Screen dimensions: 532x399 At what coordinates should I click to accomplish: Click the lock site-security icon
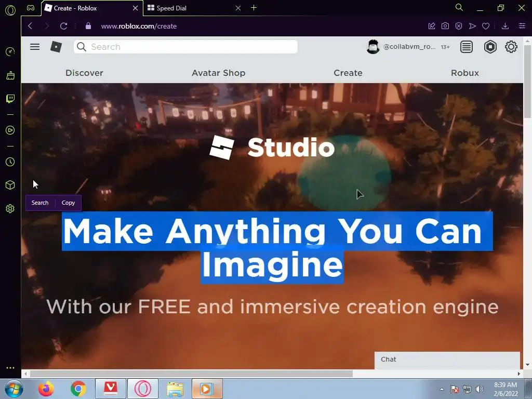click(88, 26)
